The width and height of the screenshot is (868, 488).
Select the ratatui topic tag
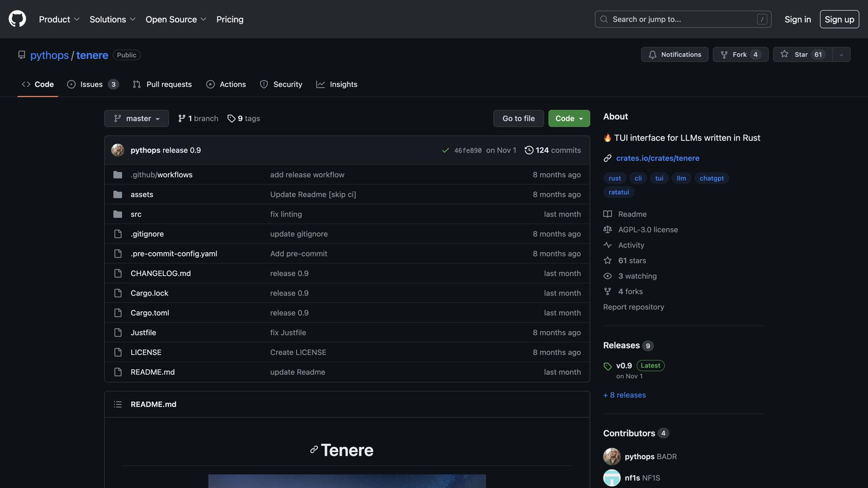pyautogui.click(x=618, y=192)
